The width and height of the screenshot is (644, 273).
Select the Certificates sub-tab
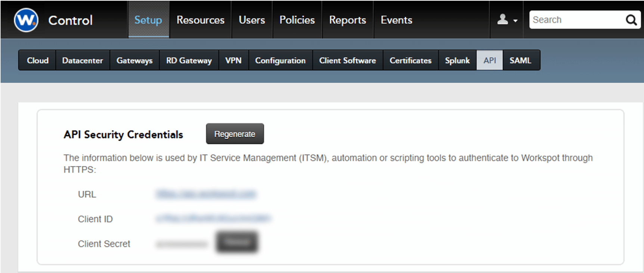pos(411,60)
